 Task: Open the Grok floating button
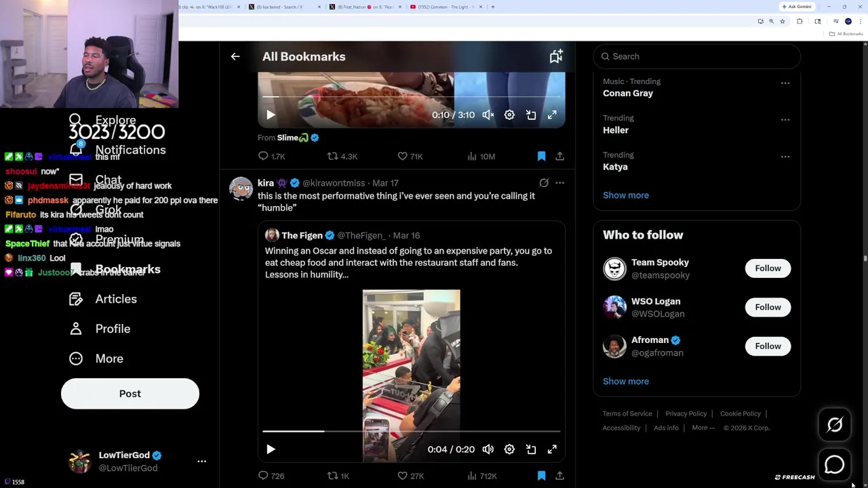[835, 425]
